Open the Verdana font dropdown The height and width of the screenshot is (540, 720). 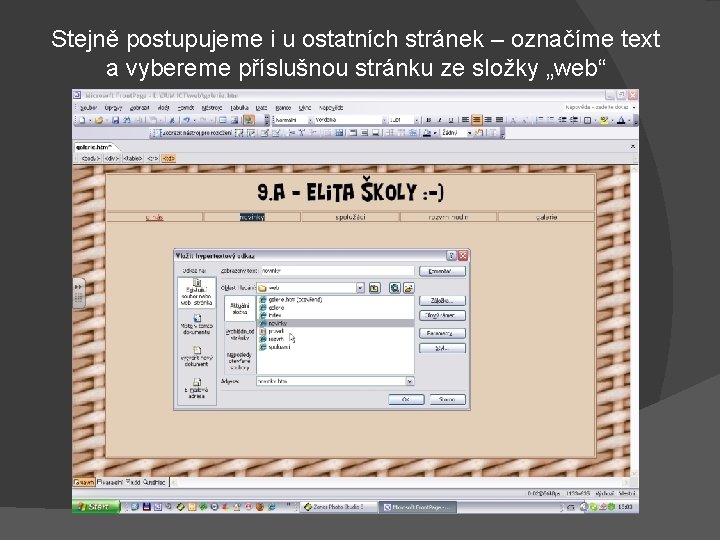[x=384, y=120]
